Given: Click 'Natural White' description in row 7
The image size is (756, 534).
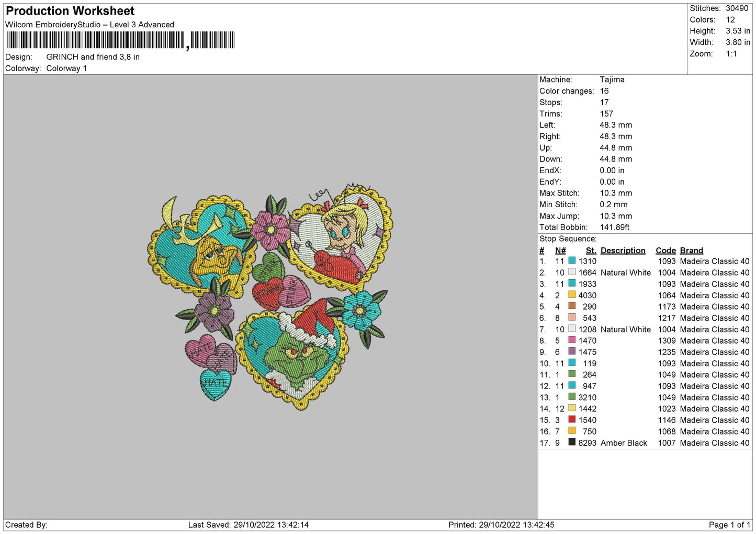Looking at the screenshot, I should tap(626, 330).
